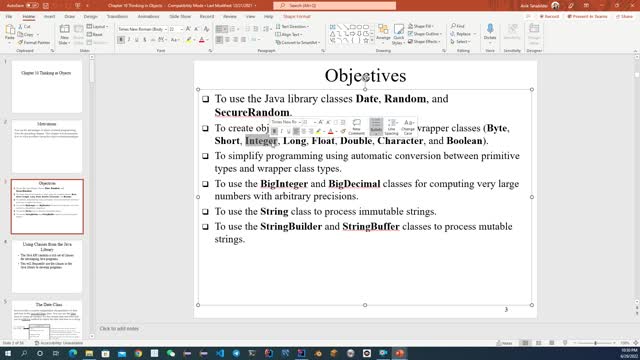
Task: Decrease list indent level in ribbon
Action: point(247,29)
